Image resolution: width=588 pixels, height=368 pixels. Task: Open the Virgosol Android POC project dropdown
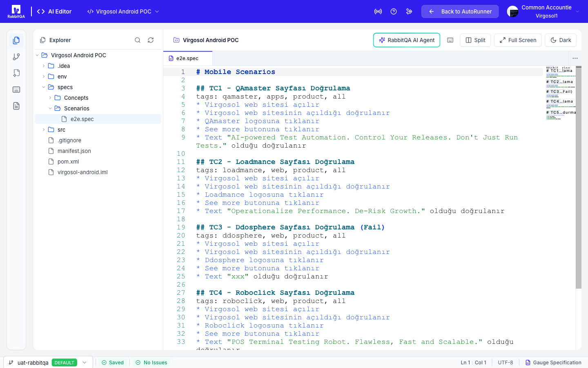click(x=123, y=11)
